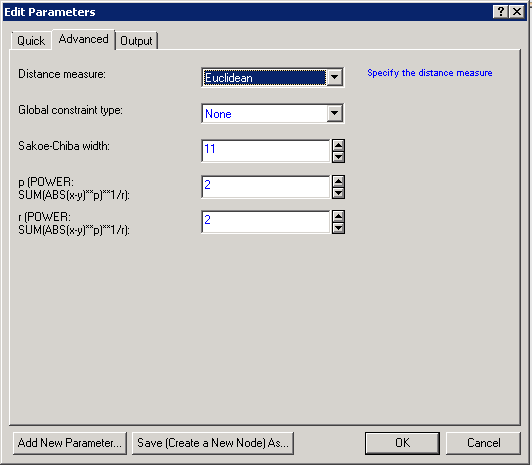Click the 'Global constraint type:' label
Screen dimensions: 532x465
click(71, 110)
